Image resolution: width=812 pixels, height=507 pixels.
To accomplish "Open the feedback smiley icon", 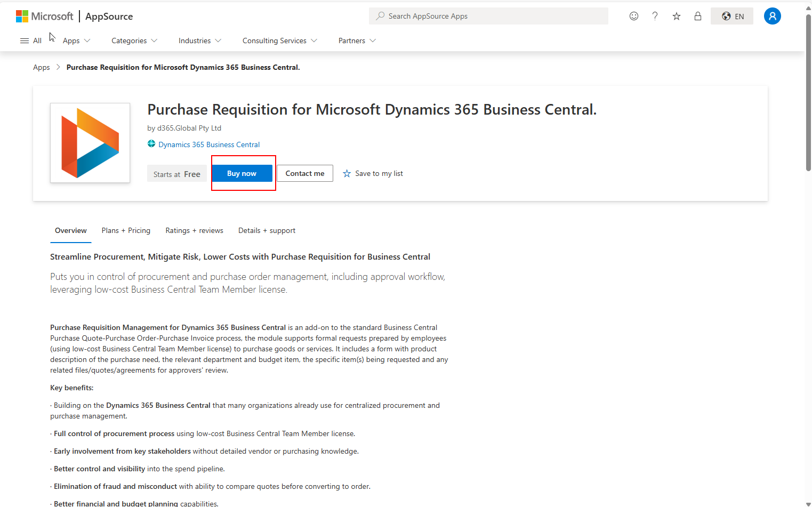I will pyautogui.click(x=633, y=16).
